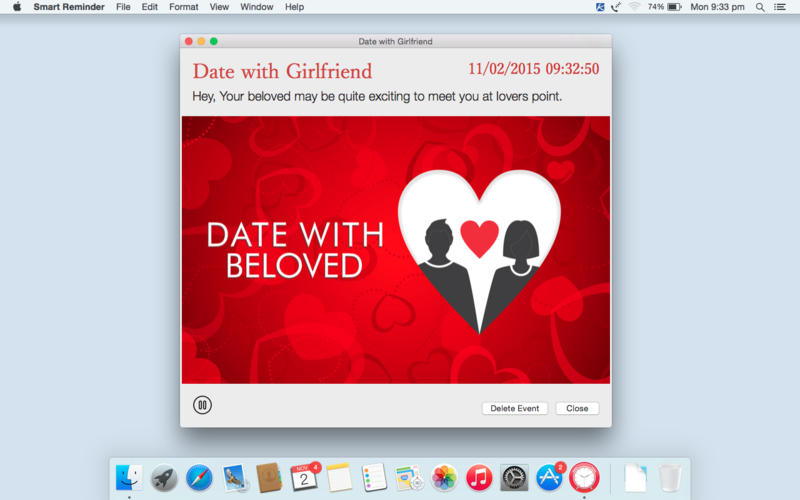Open System Preferences gear in Dock
The height and width of the screenshot is (500, 800).
tap(514, 478)
